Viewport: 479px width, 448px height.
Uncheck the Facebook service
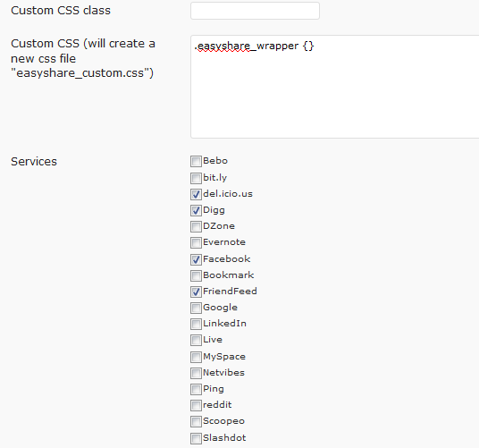196,259
